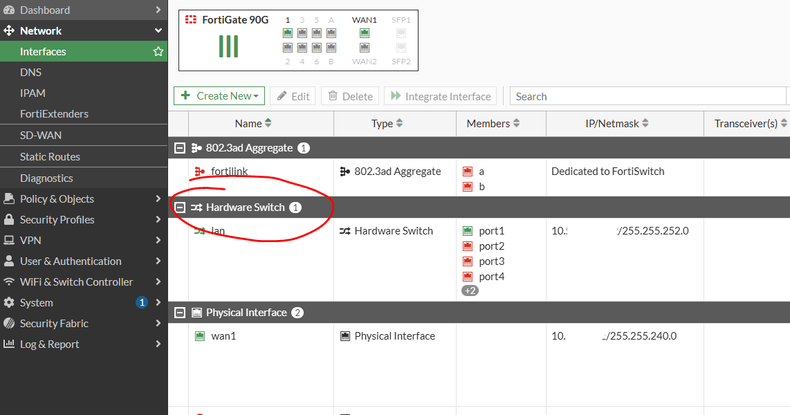
Task: Expand the VPN menu
Action: (83, 240)
